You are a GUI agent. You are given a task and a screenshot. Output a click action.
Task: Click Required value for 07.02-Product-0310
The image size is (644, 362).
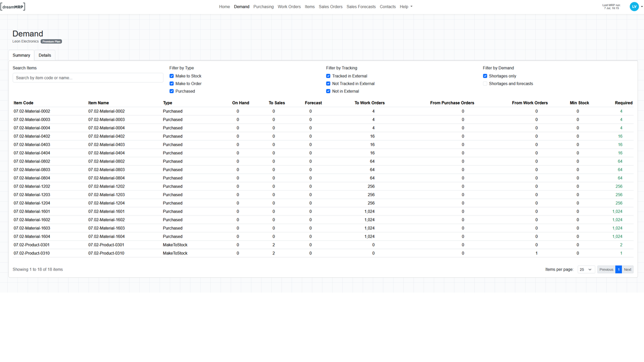click(621, 253)
